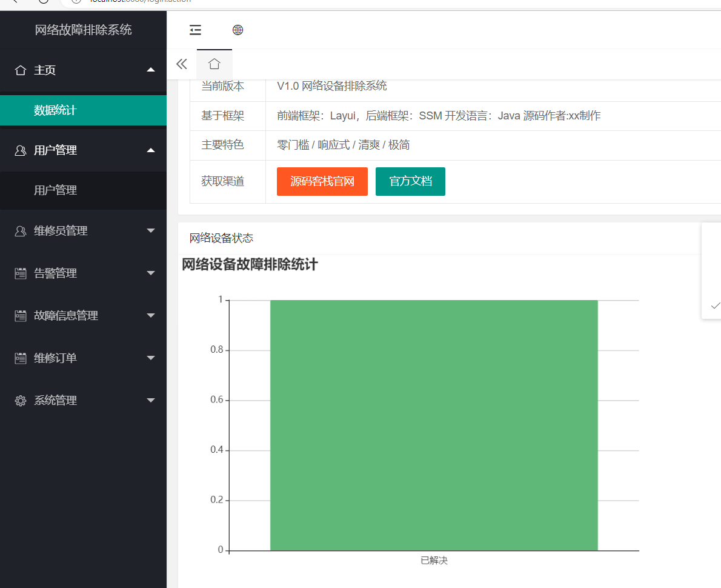This screenshot has width=721, height=588.
Task: Select the green 已解决 bar in the chart
Action: point(433,424)
